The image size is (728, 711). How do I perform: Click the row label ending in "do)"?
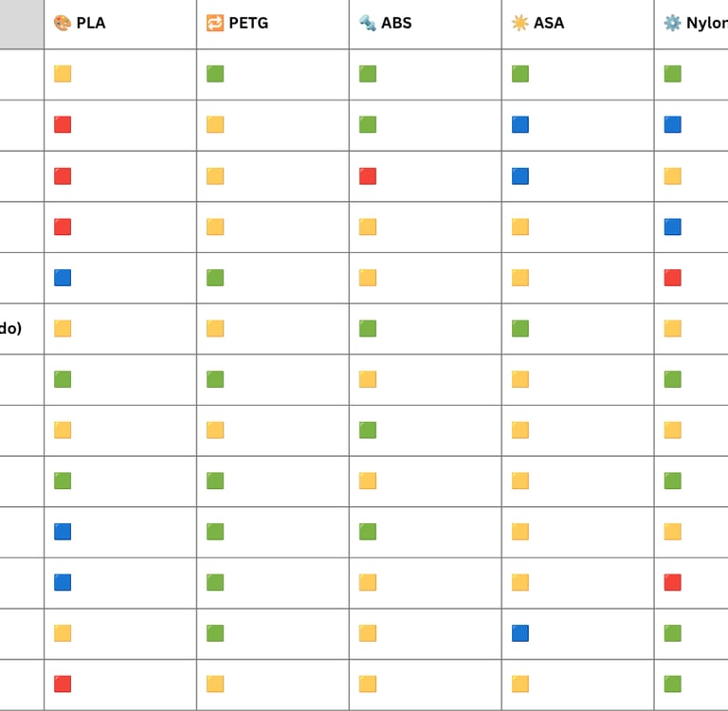pos(10,328)
